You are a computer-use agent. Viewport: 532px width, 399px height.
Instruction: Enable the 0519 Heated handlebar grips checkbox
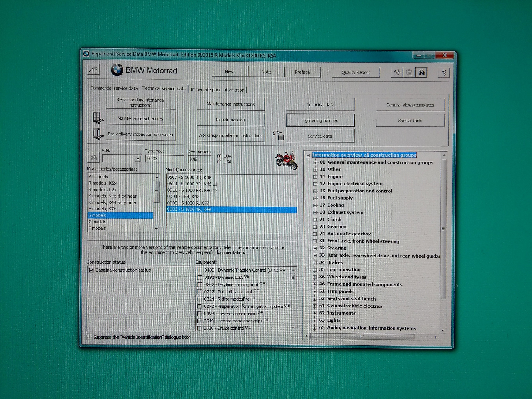coord(199,321)
